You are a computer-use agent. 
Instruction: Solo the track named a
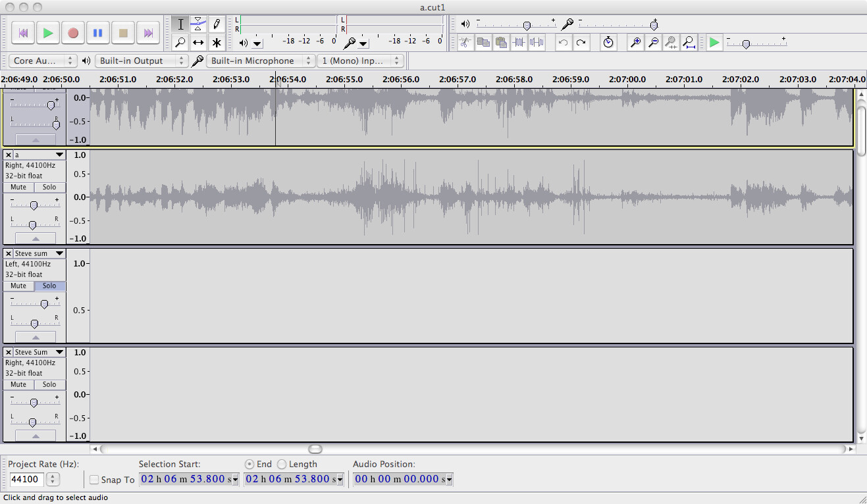point(49,188)
